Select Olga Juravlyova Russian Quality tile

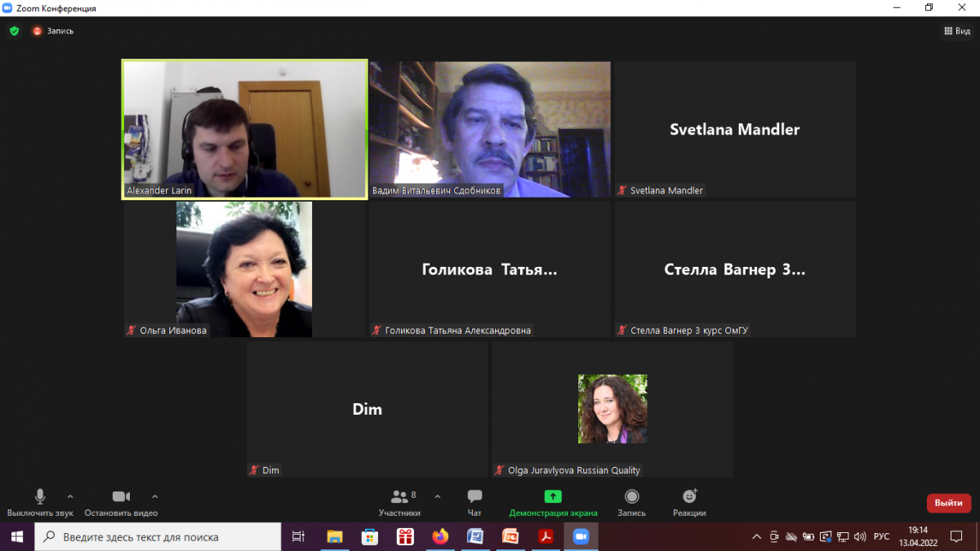[612, 409]
